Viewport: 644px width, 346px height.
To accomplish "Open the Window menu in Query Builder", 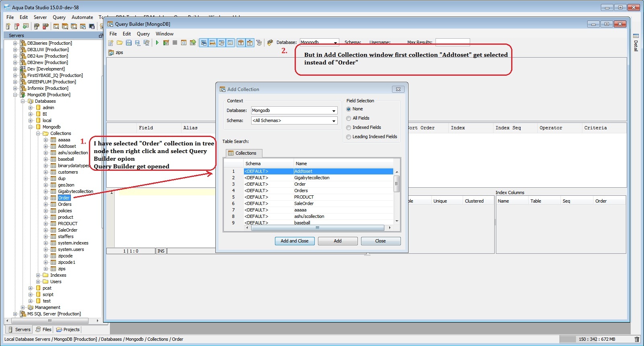I will [165, 34].
